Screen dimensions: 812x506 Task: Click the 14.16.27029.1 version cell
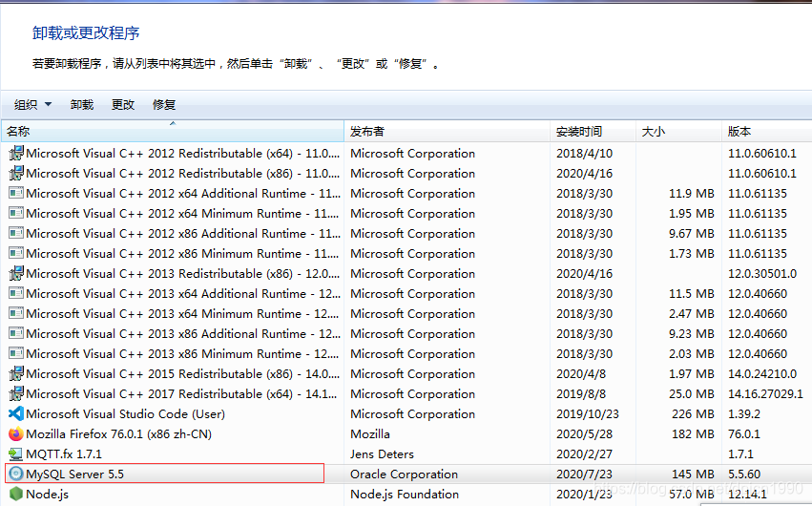(765, 393)
